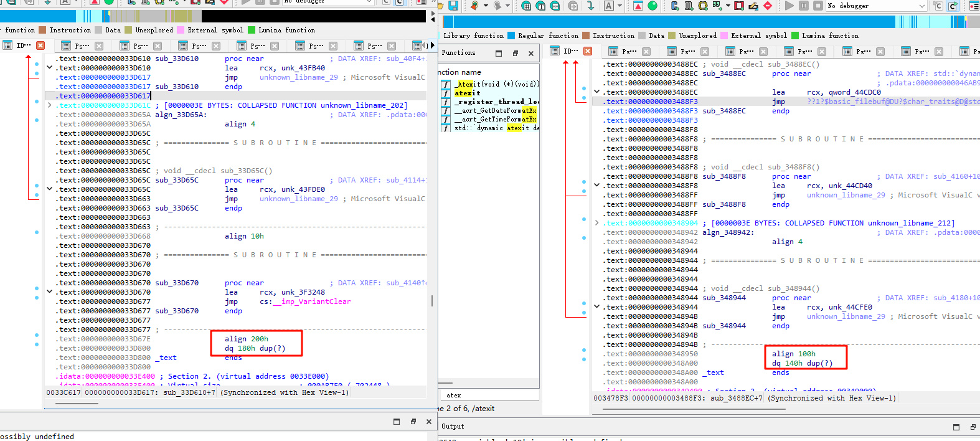Collapse sub_348944 with its chevron
This screenshot has height=441, width=980.
click(597, 307)
